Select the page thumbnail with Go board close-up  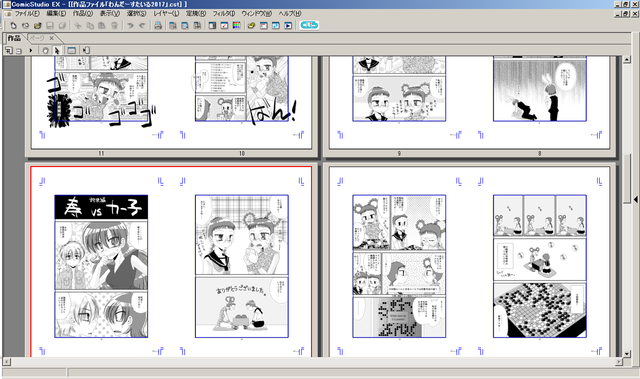pos(540,262)
